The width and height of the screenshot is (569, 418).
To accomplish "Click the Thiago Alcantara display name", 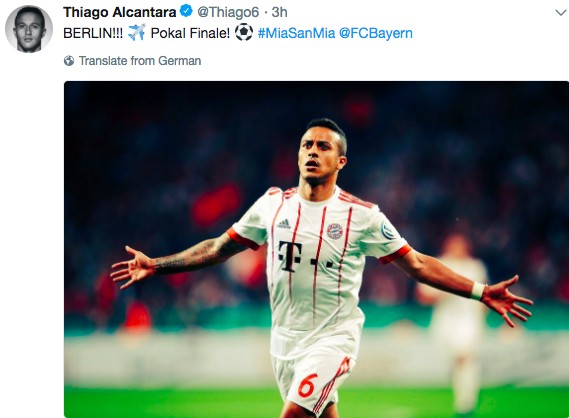I will click(120, 12).
